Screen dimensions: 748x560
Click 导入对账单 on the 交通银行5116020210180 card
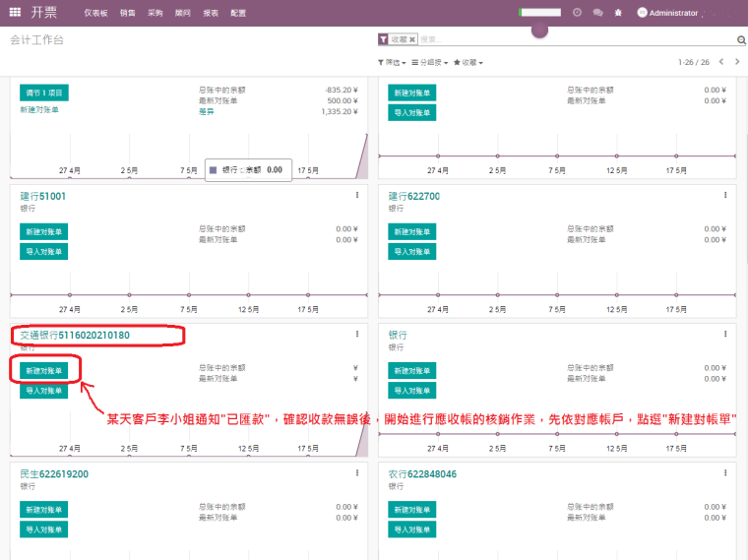(44, 390)
